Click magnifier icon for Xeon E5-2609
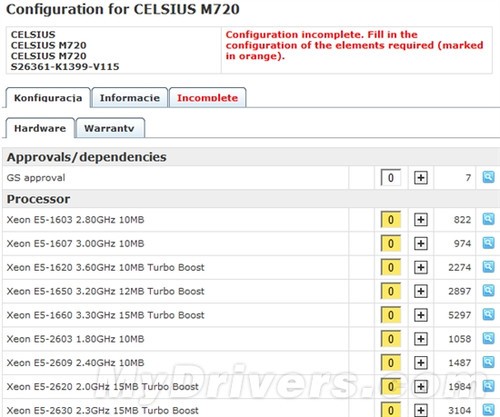 coord(488,362)
